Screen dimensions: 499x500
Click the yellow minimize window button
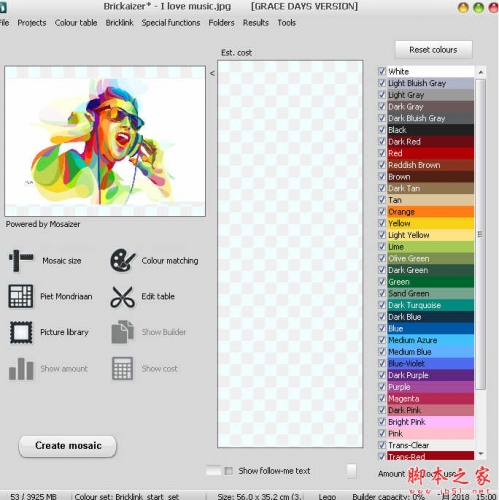tap(463, 7)
